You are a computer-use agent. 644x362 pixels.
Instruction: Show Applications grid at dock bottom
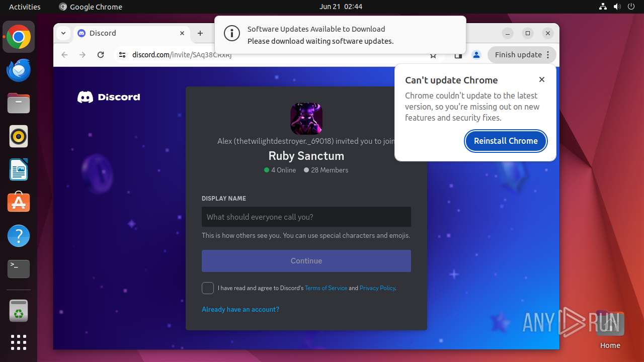(19, 342)
